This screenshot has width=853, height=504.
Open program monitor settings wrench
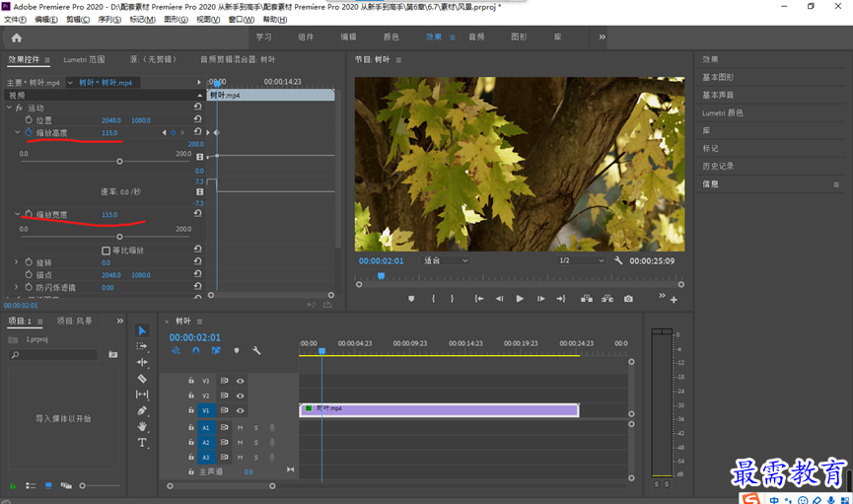pos(618,260)
